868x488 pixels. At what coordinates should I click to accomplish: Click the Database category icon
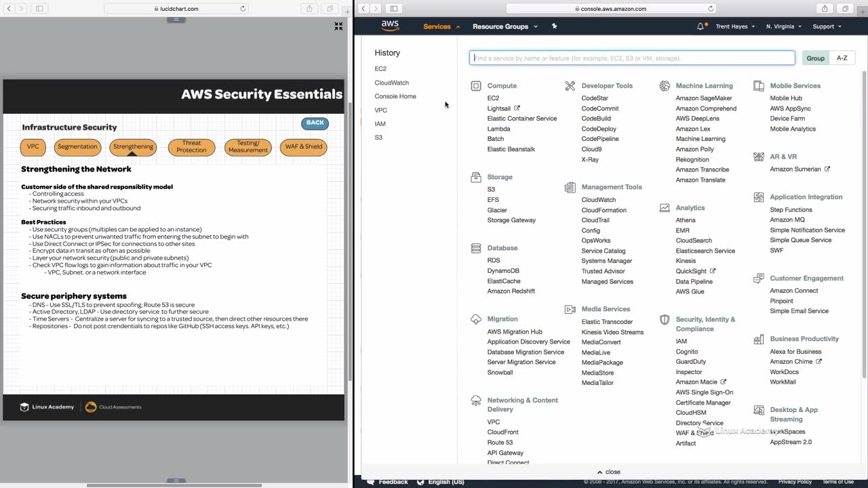(x=476, y=248)
